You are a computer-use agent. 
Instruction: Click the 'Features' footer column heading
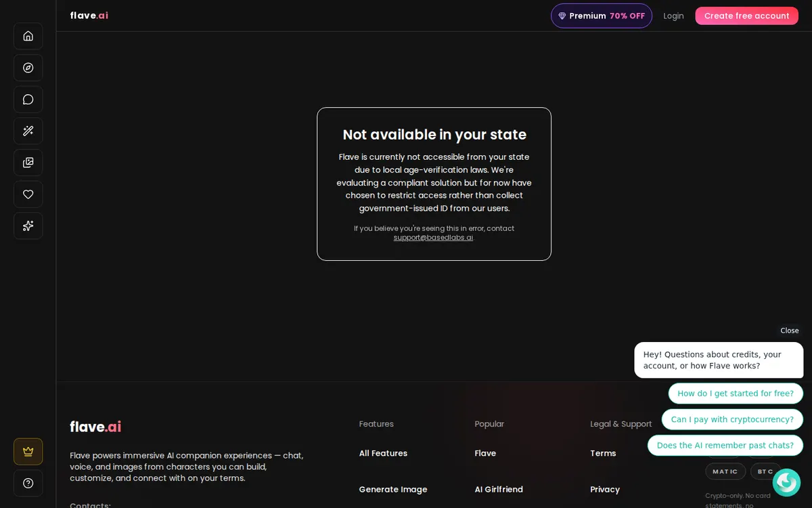[376, 424]
